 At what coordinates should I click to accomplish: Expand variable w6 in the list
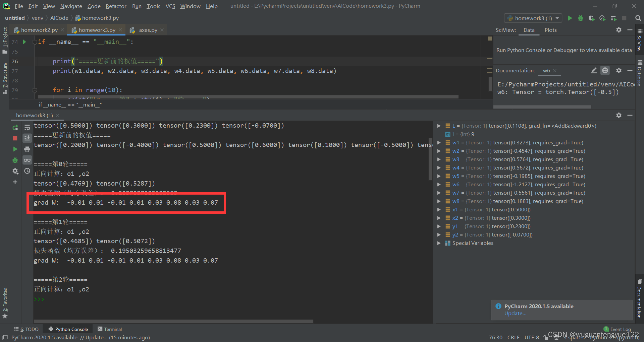coord(439,185)
